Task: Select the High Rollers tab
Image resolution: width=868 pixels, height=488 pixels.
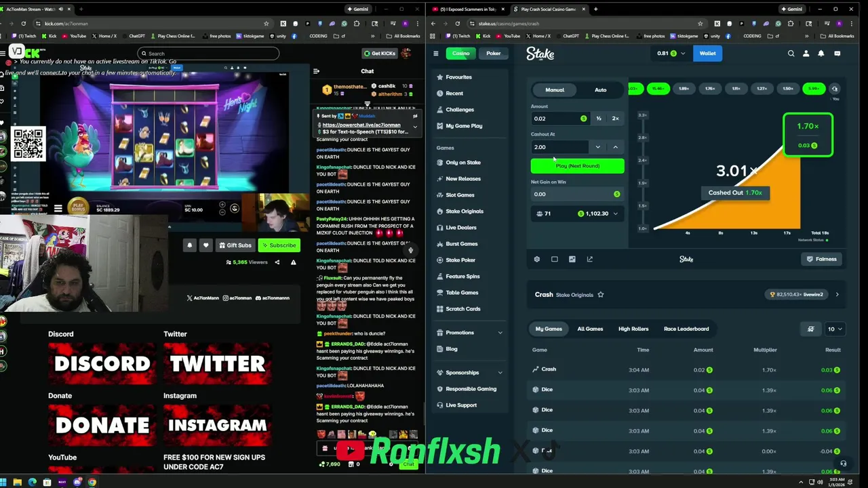Action: 633,329
